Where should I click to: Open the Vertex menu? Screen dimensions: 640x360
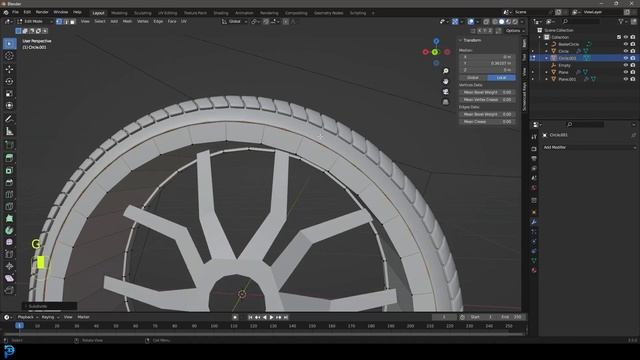142,21
